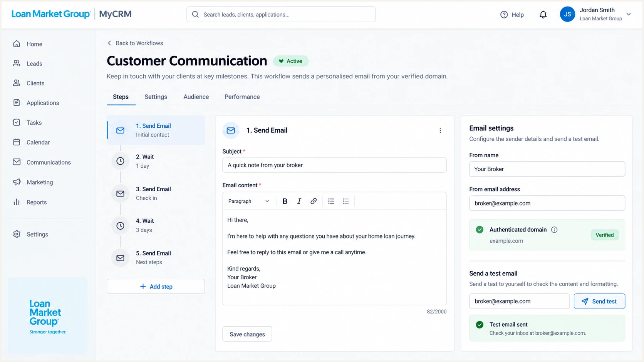Switch to the Settings tab
644x362 pixels.
[x=156, y=97]
